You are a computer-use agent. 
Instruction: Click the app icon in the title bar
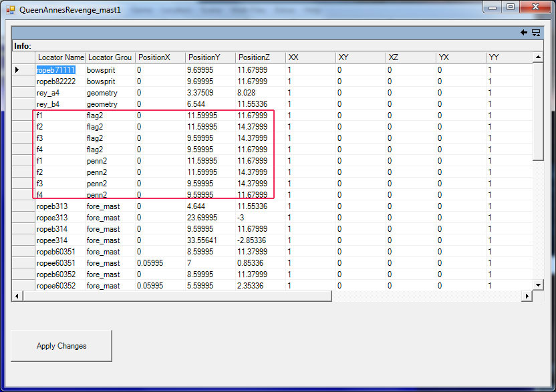click(11, 10)
